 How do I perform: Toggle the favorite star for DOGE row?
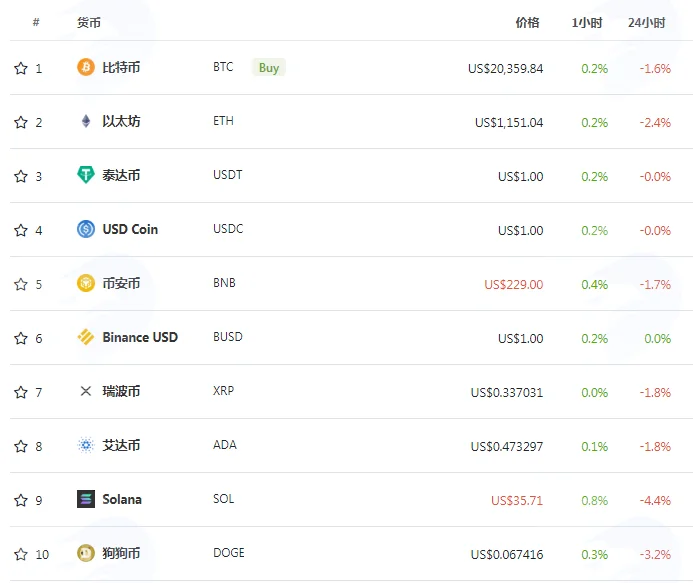point(21,554)
